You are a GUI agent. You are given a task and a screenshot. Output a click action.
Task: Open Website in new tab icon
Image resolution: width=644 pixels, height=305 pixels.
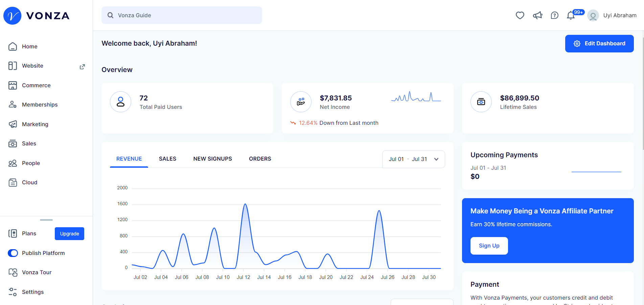82,67
